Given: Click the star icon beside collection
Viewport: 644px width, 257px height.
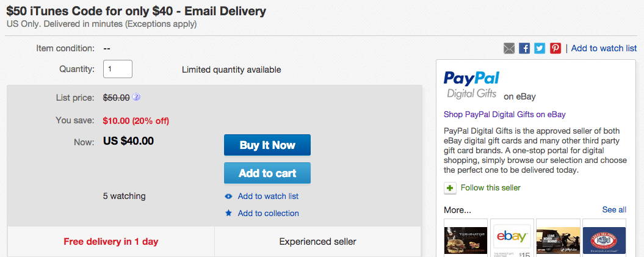Looking at the screenshot, I should 228,214.
